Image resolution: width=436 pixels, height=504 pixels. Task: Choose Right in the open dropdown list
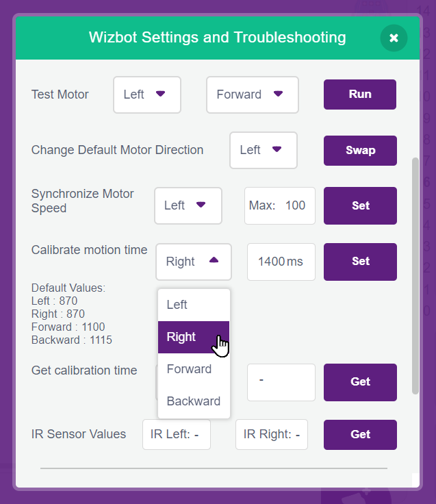point(194,337)
